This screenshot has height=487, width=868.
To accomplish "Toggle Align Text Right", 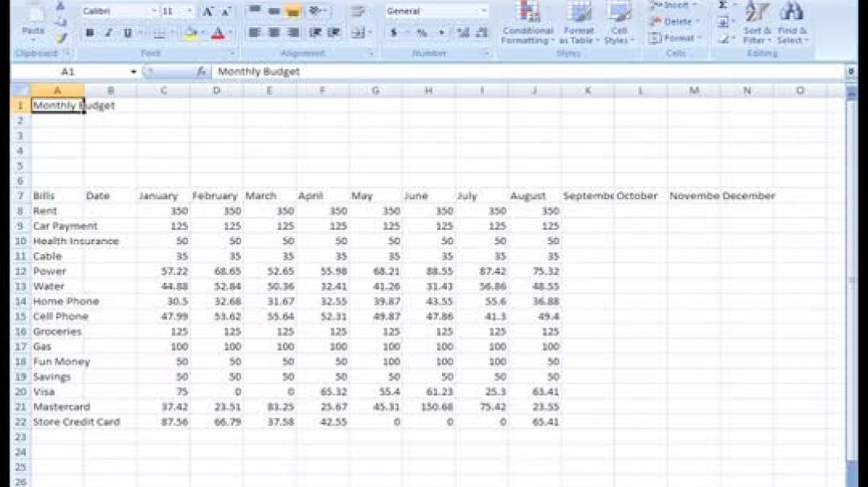I will (x=293, y=32).
